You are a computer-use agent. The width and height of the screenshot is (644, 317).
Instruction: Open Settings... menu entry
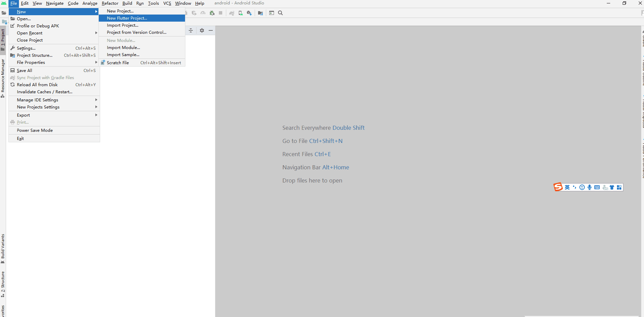54,48
